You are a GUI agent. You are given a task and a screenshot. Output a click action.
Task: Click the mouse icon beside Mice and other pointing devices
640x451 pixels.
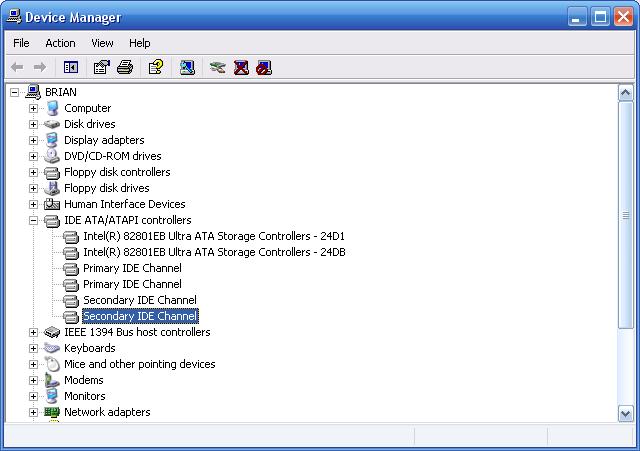click(x=52, y=364)
